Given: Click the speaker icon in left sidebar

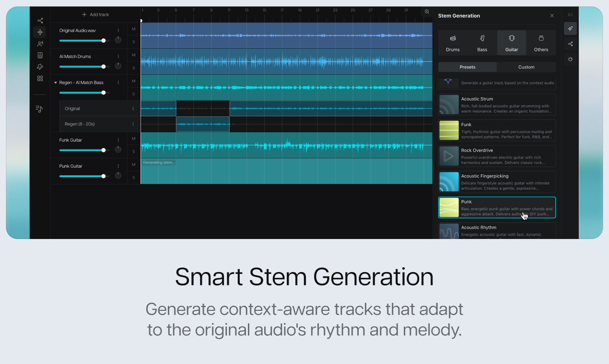Looking at the screenshot, I should (x=40, y=55).
